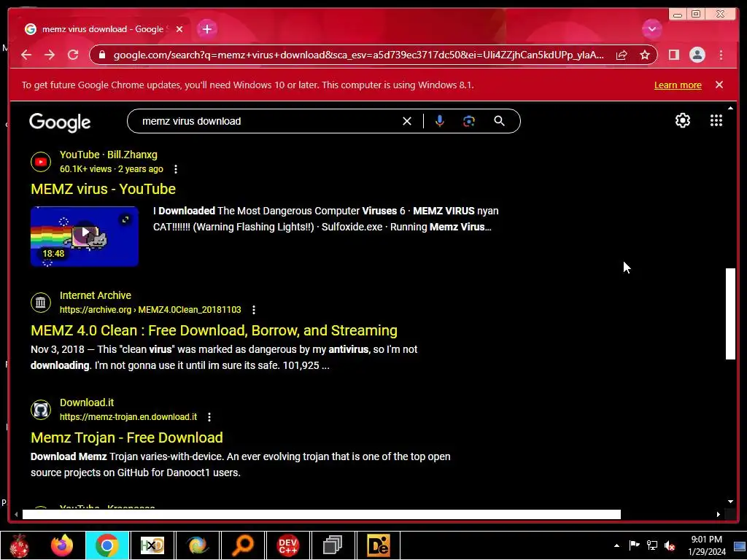Open Memz Trojan - Free Download link
This screenshot has width=747, height=560.
point(127,437)
